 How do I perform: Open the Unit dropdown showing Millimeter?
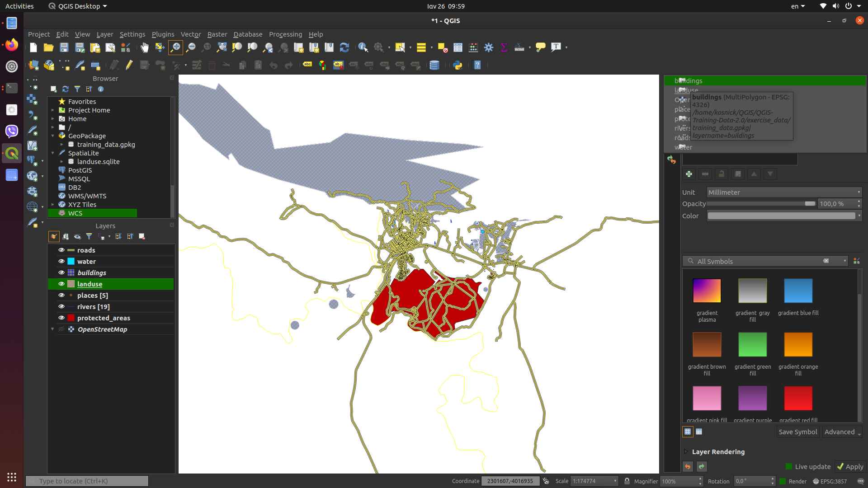pyautogui.click(x=784, y=192)
